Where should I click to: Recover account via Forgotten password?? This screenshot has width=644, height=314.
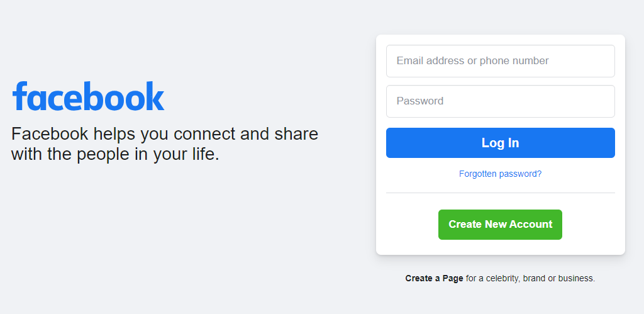click(x=500, y=174)
